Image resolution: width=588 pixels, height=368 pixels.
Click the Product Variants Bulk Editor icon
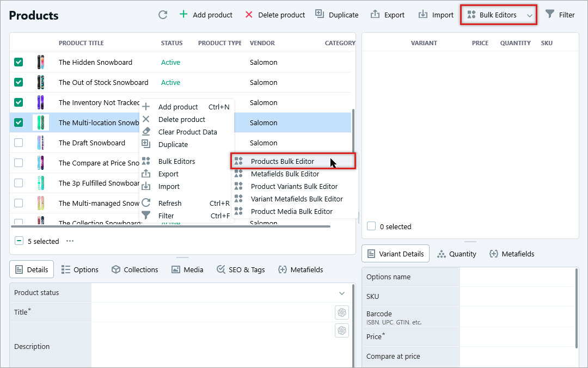tap(238, 186)
